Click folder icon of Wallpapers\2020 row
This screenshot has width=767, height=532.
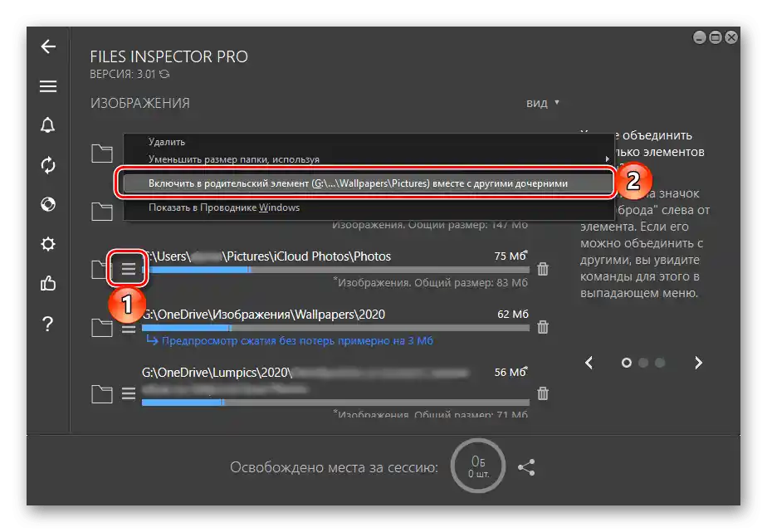tap(102, 328)
